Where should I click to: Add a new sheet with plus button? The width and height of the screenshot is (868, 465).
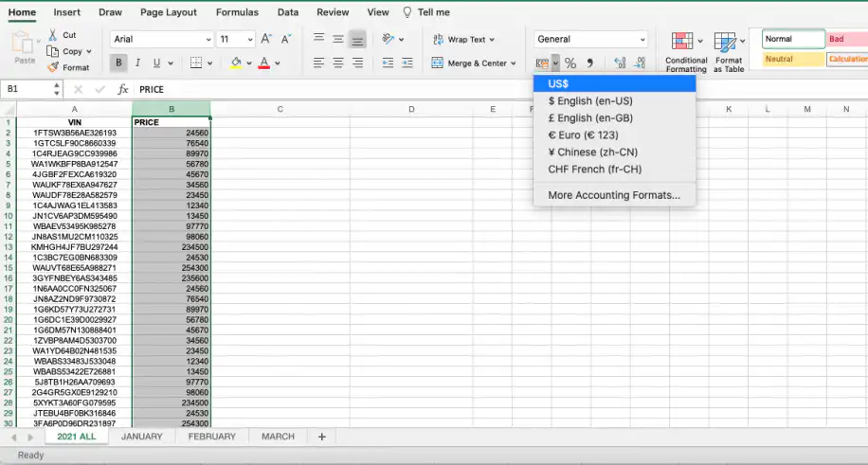321,437
